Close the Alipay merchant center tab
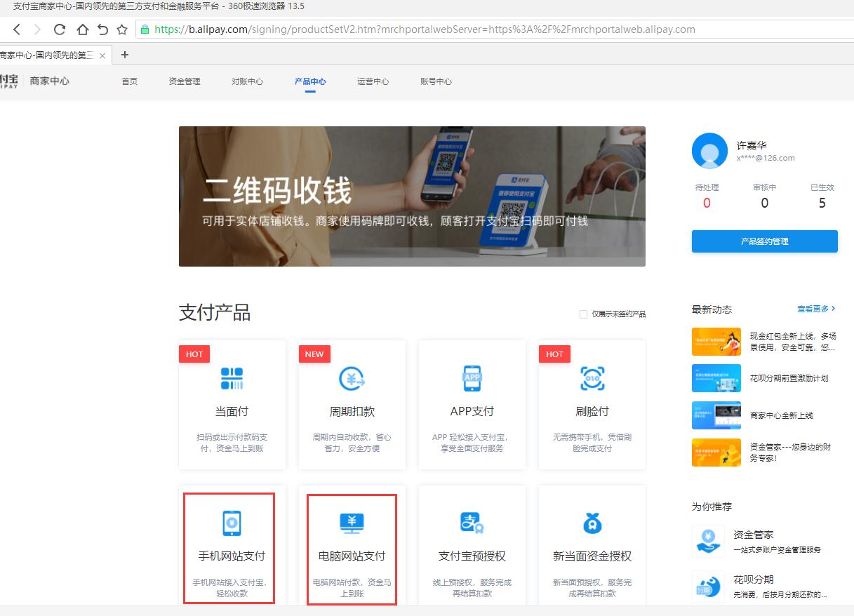Image resolution: width=854 pixels, height=616 pixels. tap(102, 55)
